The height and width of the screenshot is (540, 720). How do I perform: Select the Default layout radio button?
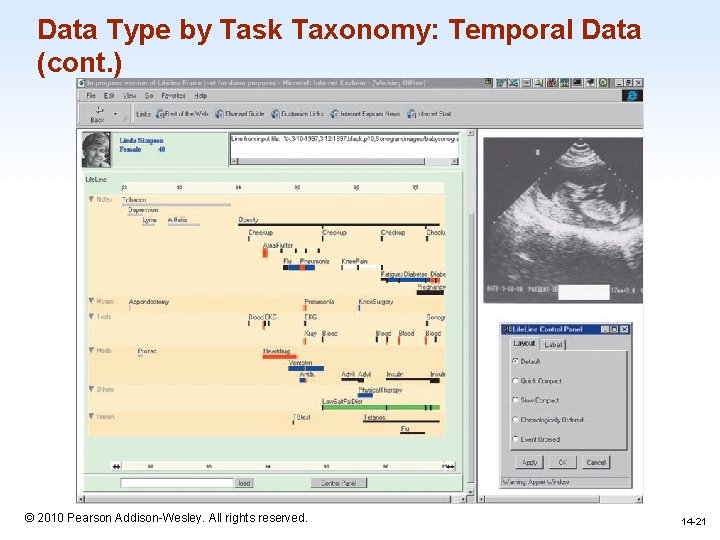(x=515, y=361)
